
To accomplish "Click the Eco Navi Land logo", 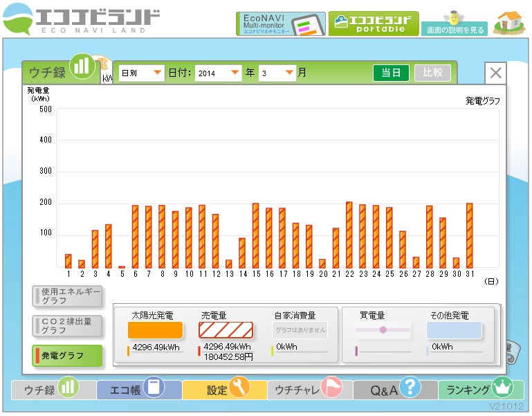I will [x=81, y=19].
